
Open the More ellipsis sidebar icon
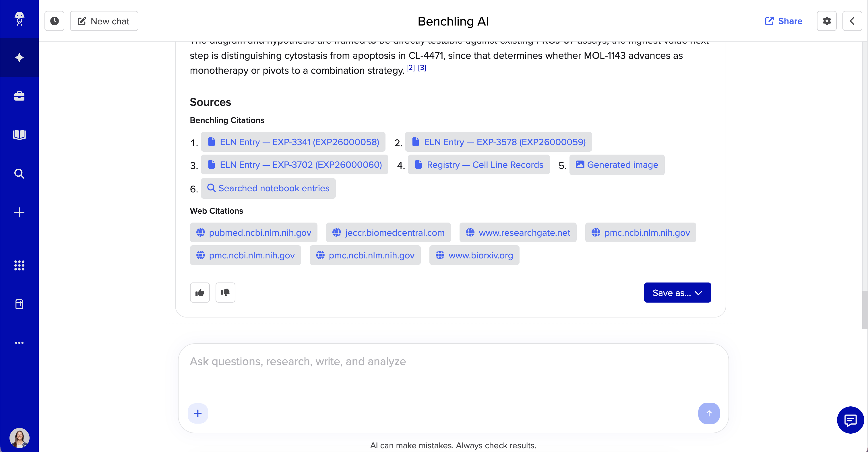19,343
